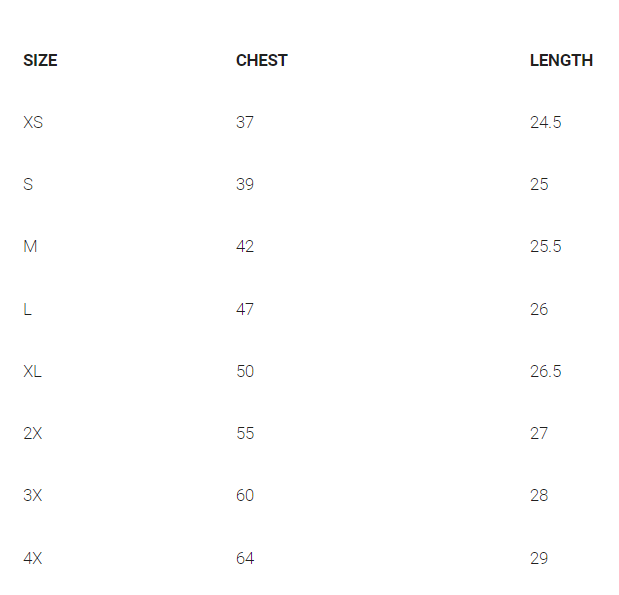Viewport: 619px width, 595px height.
Task: Click the LENGTH column header
Action: (x=561, y=60)
